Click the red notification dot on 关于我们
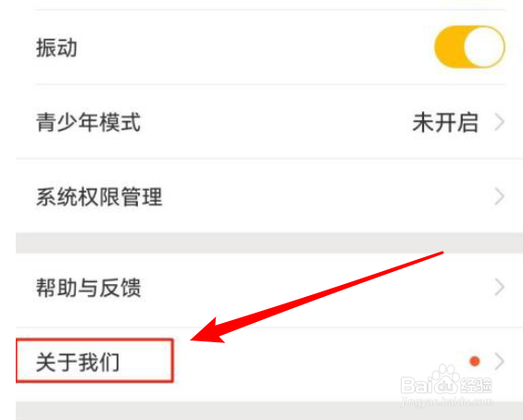523x420 pixels. 475,362
